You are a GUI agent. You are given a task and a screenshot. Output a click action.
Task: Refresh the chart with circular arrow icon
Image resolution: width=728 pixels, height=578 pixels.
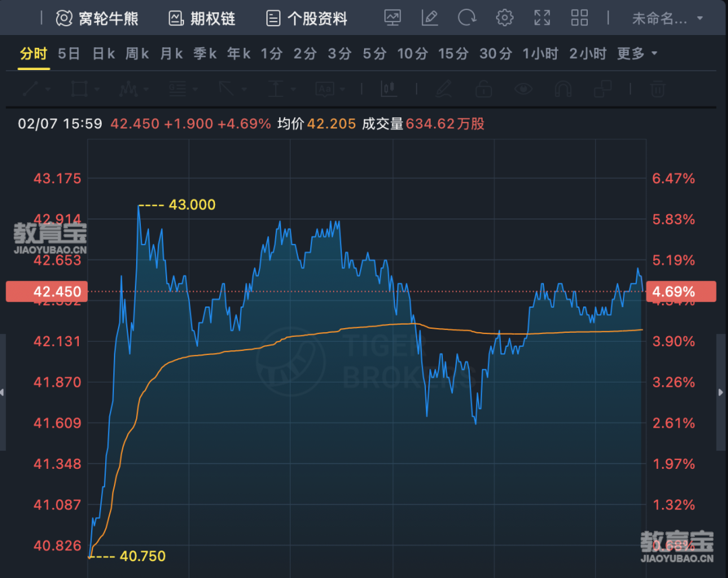pos(466,18)
